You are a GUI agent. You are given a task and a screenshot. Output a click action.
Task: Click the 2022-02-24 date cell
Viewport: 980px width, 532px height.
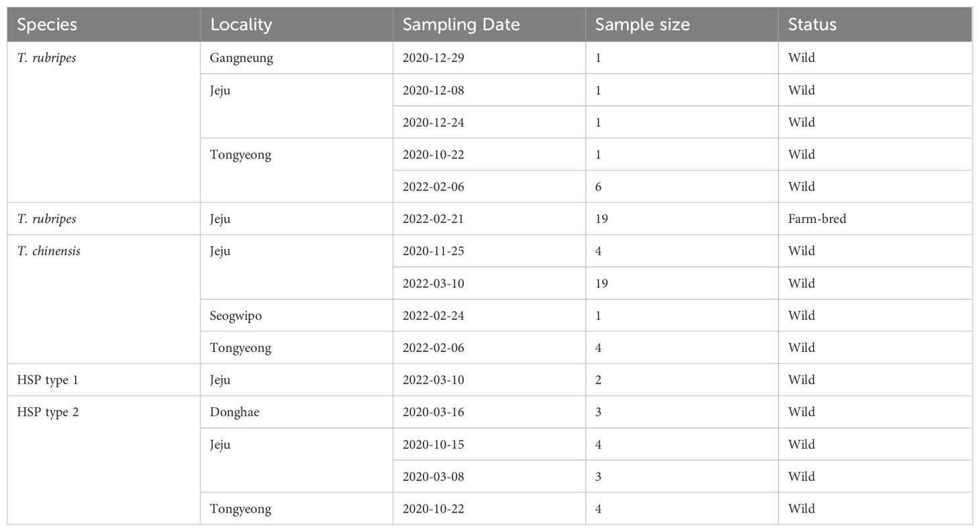pos(489,316)
